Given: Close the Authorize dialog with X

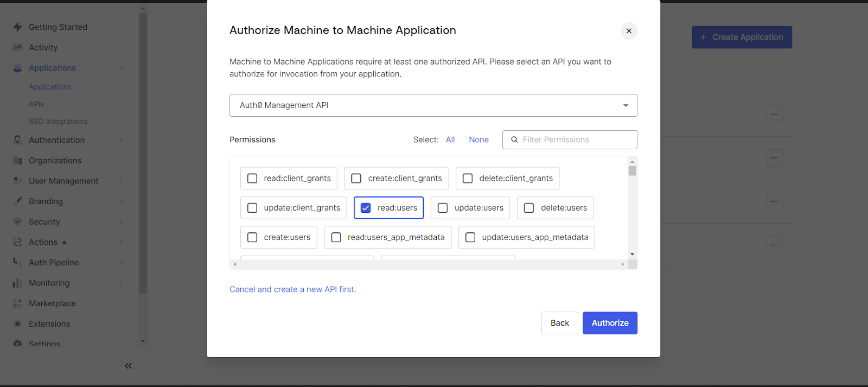Looking at the screenshot, I should point(629,31).
